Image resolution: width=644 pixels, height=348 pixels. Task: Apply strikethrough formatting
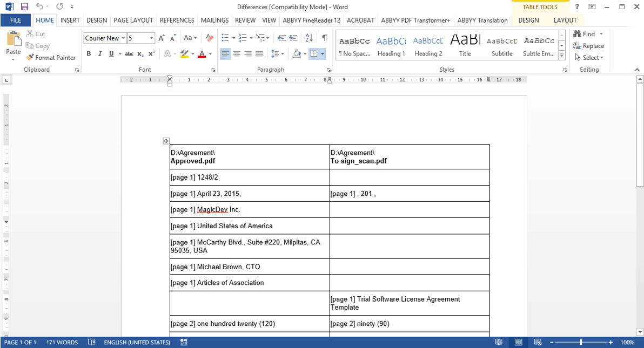(x=129, y=54)
